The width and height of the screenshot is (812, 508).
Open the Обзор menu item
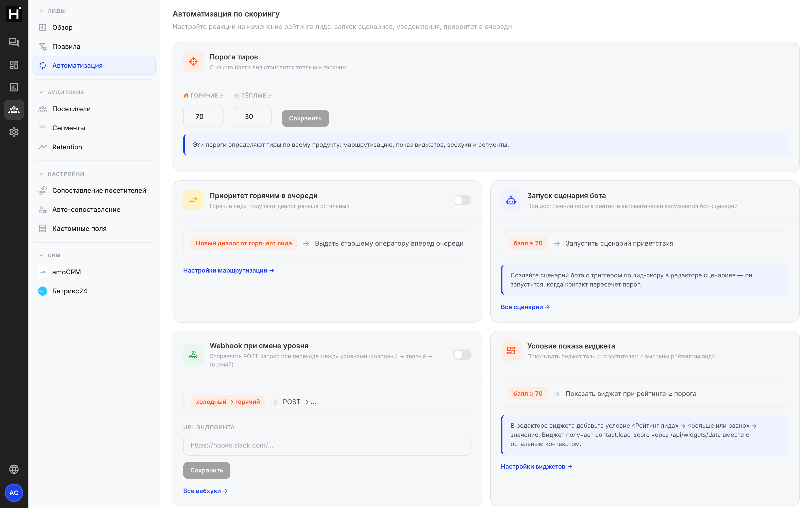(x=94, y=27)
